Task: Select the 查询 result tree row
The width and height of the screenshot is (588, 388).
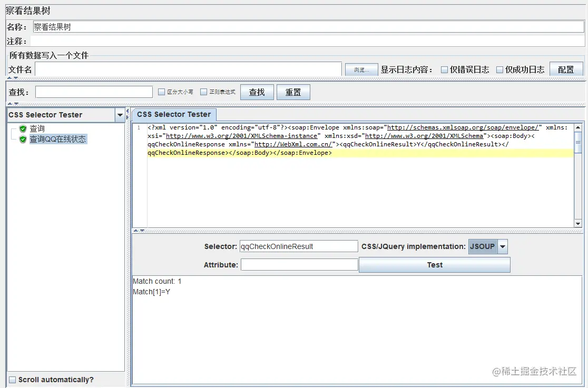Action: 37,128
